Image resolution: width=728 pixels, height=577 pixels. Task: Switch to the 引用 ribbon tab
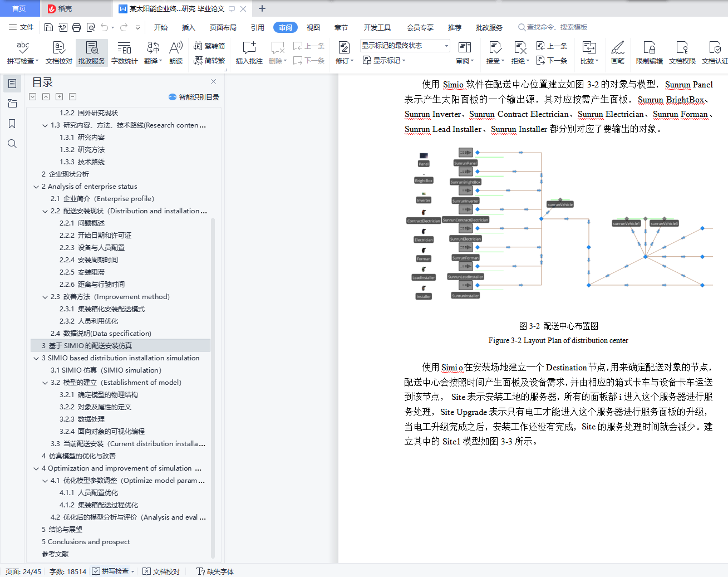[258, 27]
